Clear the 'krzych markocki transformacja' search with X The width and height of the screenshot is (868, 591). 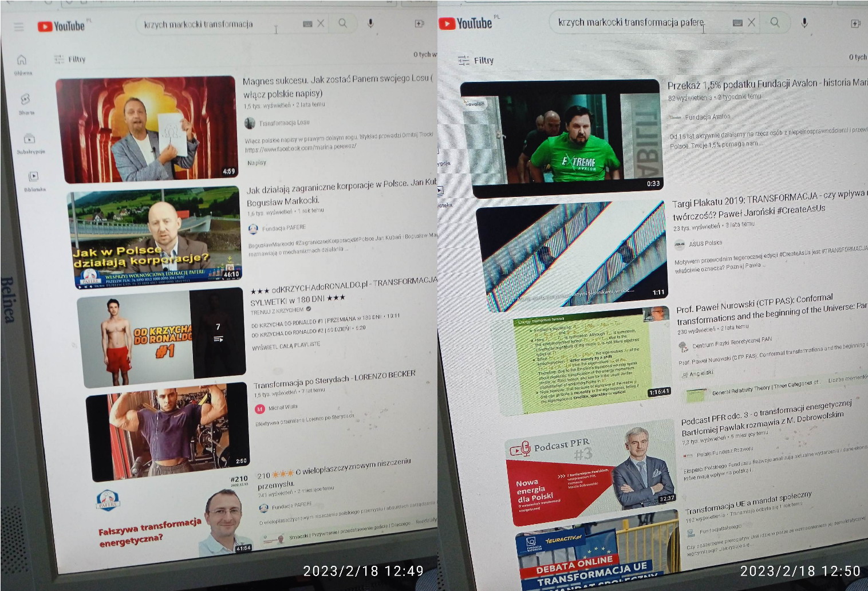[x=321, y=23]
